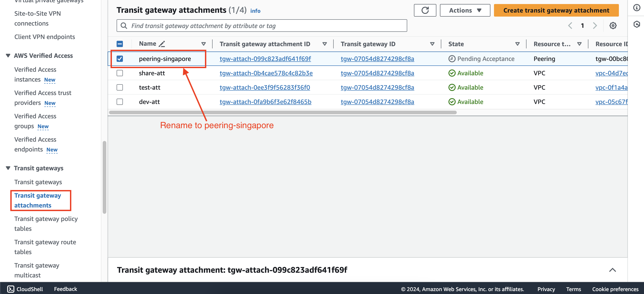Toggle checkbox for dev-att attachment
The width and height of the screenshot is (644, 294).
[x=120, y=102]
